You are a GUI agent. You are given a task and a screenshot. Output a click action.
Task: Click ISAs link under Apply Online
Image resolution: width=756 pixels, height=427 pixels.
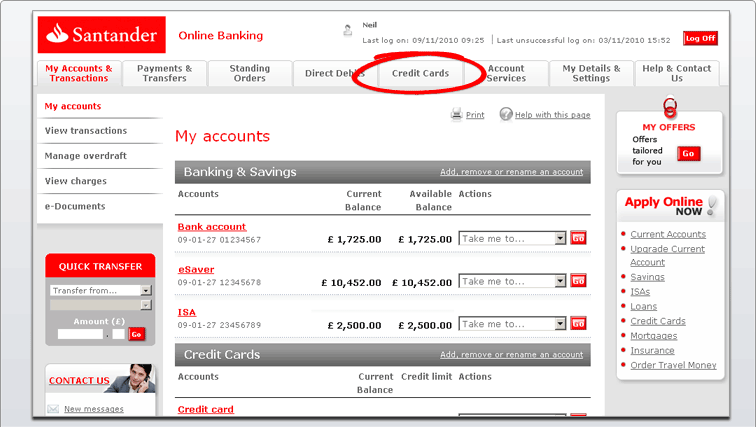640,292
